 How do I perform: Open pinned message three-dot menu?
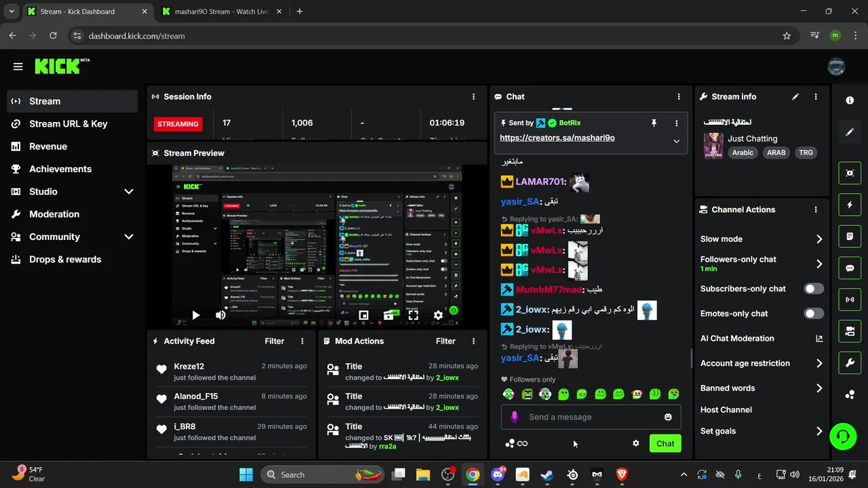click(676, 123)
